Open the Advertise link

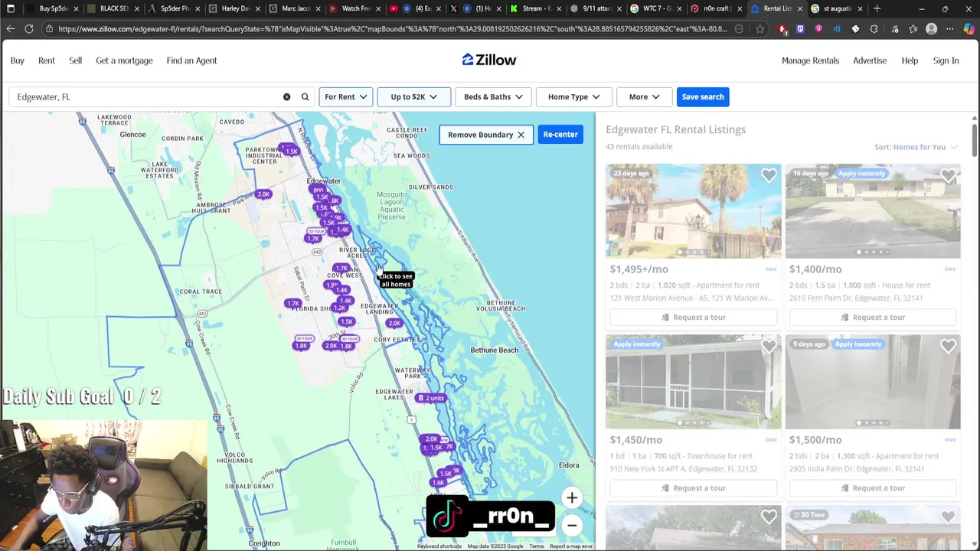click(x=870, y=60)
